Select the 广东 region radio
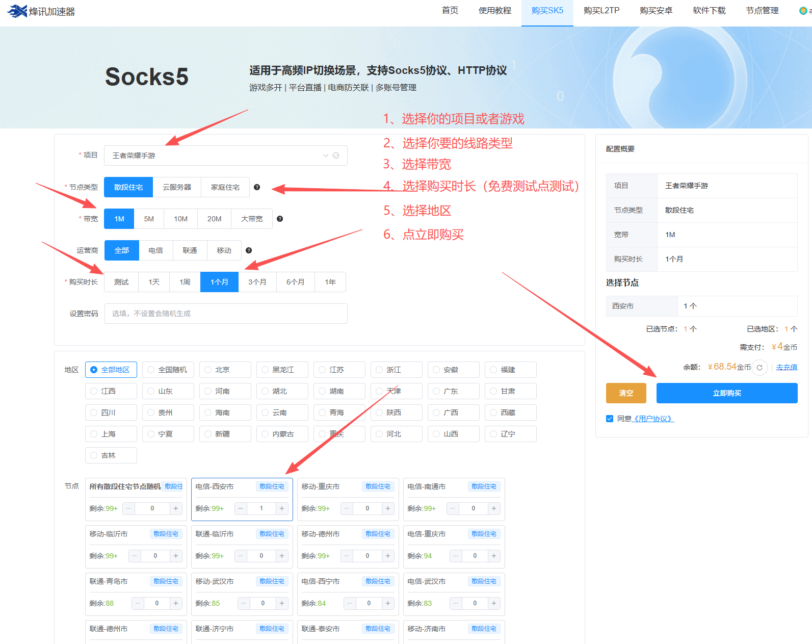Image resolution: width=812 pixels, height=644 pixels. click(453, 391)
